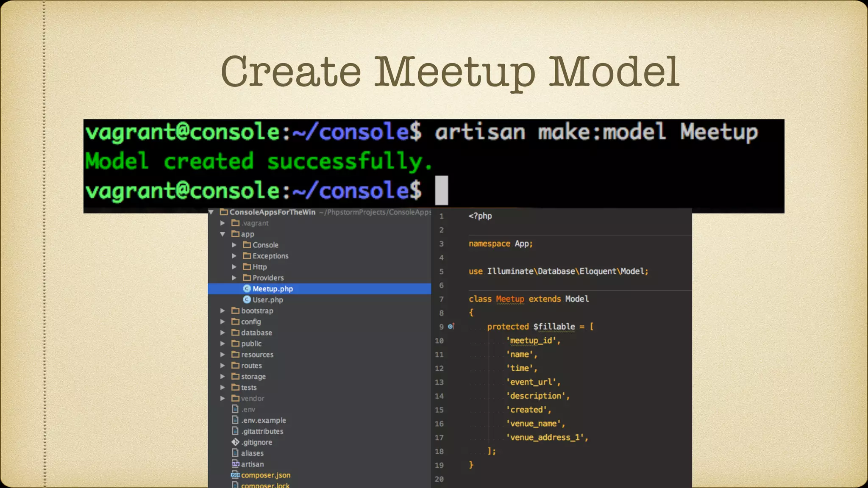
Task: Click the composer.json JSON icon
Action: point(235,475)
